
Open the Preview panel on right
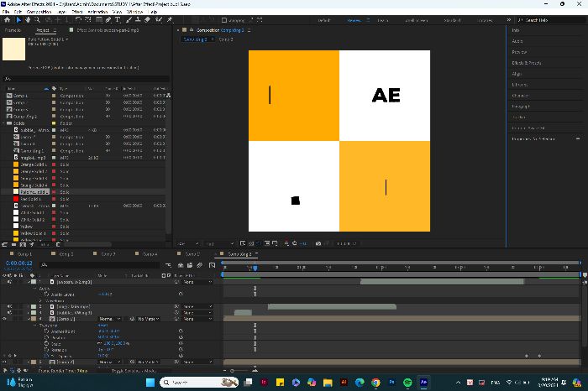pos(519,52)
